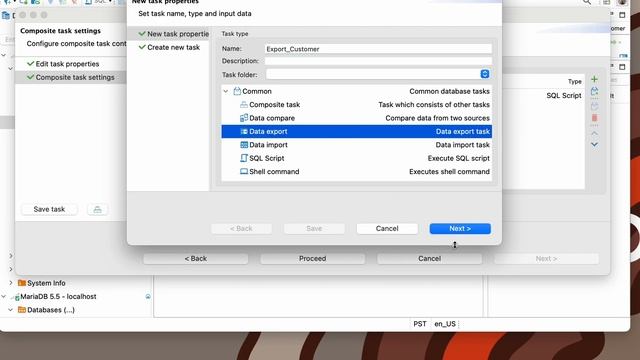
Task: Select the SQL Script row in composite list
Action: [543, 96]
